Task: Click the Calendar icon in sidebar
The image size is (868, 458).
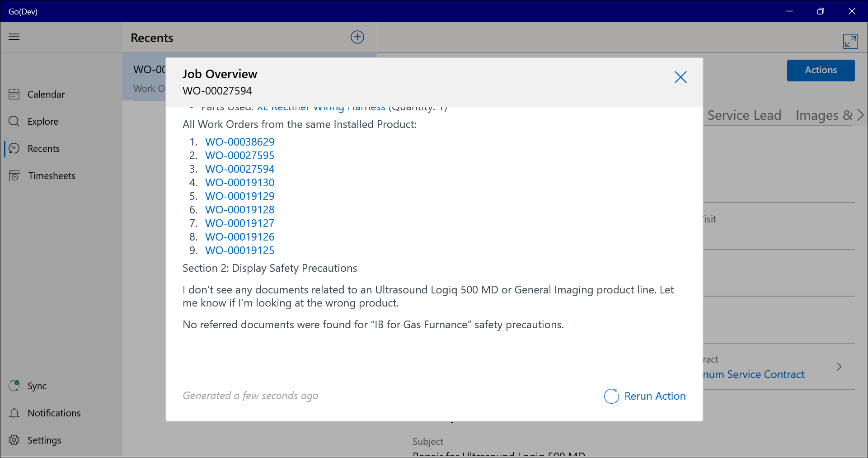Action: pos(14,94)
